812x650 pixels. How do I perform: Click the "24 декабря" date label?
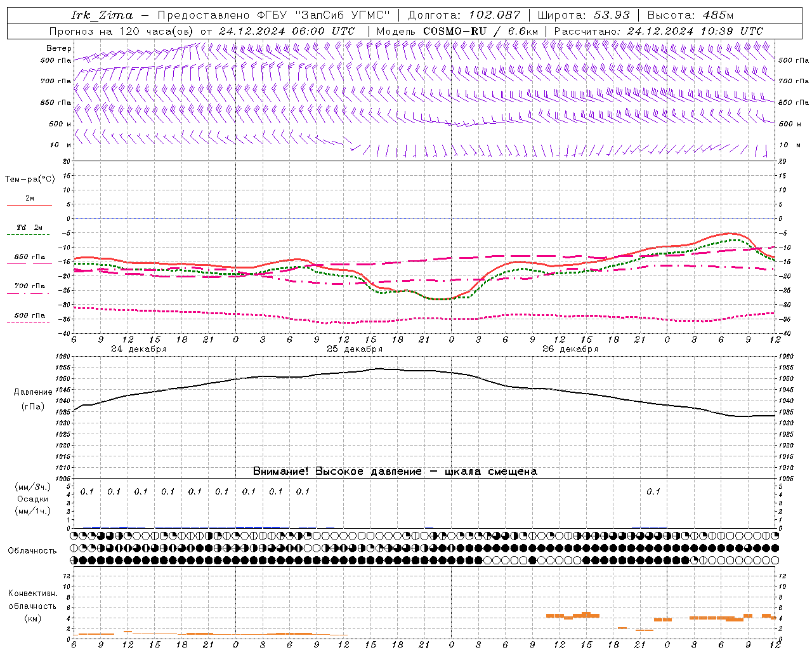(139, 349)
